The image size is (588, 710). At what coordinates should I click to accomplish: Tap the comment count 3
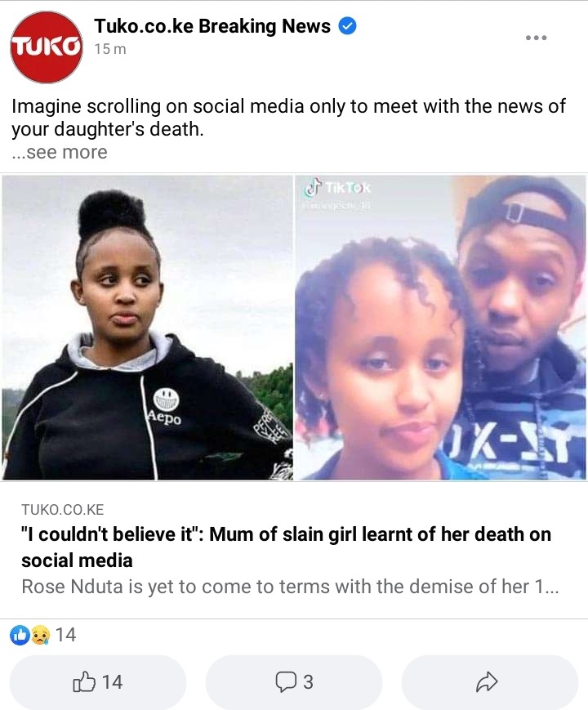point(308,682)
